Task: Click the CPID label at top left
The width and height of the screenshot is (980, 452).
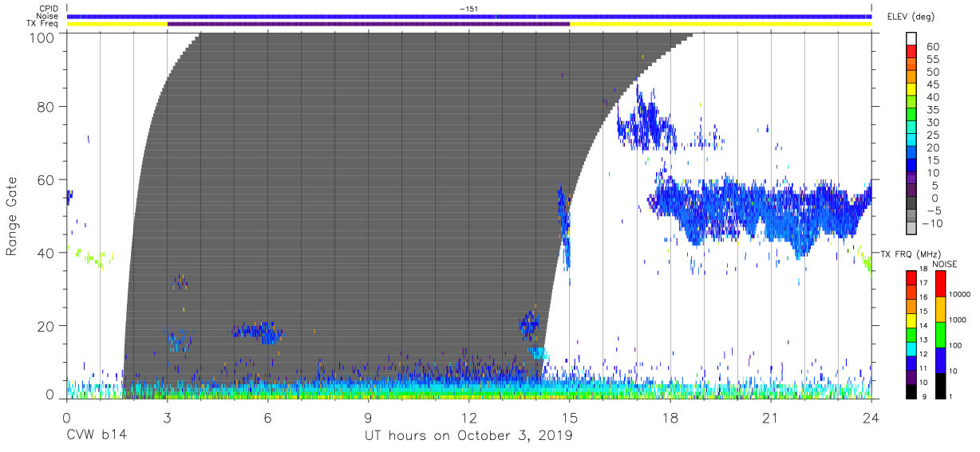Action: click(47, 8)
